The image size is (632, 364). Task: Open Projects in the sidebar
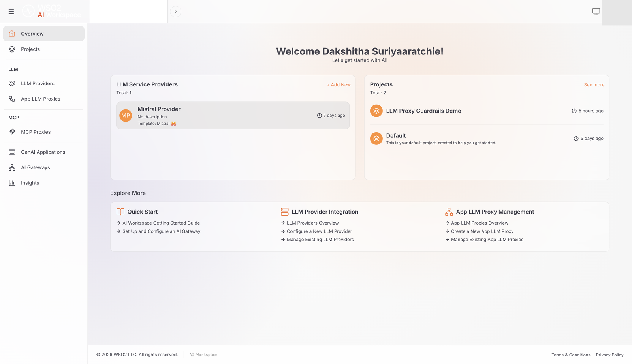pos(44,49)
